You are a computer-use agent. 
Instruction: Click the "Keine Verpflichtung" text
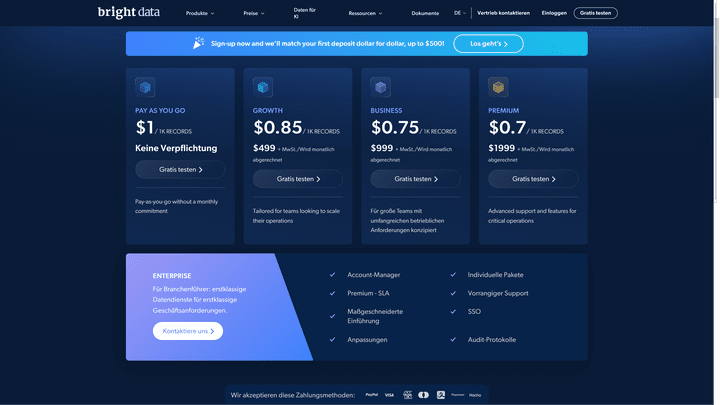[176, 148]
